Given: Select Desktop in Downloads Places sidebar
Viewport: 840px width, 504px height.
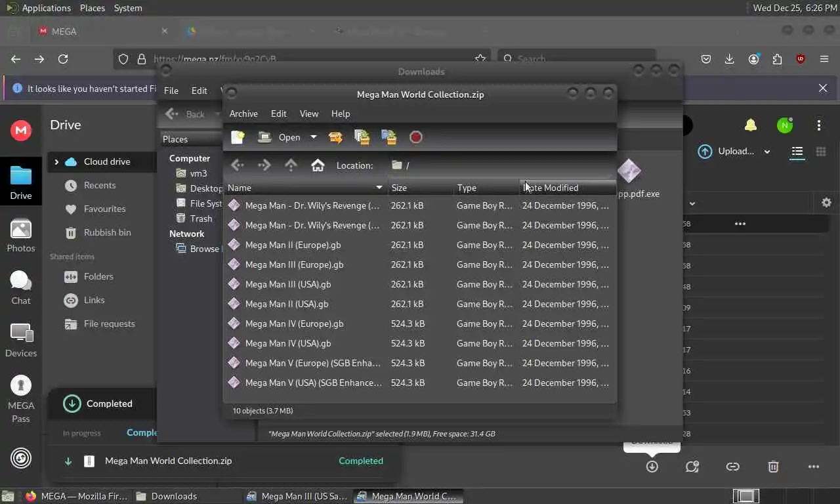Looking at the screenshot, I should [x=199, y=188].
